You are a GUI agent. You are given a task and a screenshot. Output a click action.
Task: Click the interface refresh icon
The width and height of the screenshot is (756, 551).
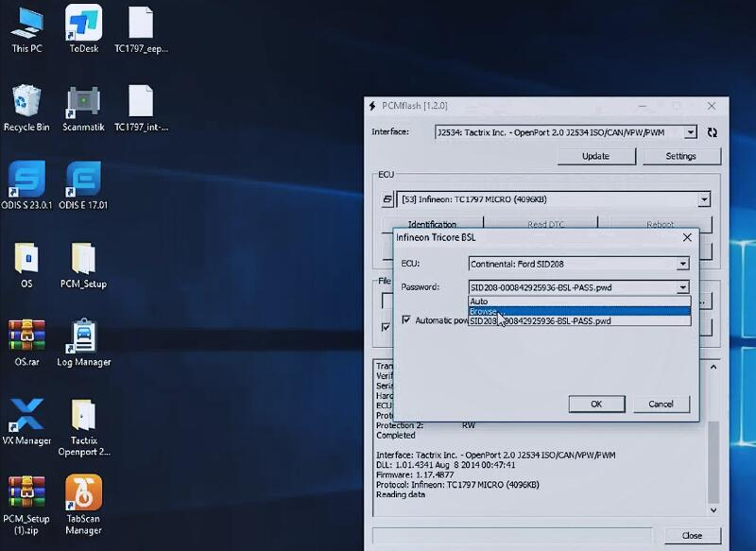(x=712, y=133)
